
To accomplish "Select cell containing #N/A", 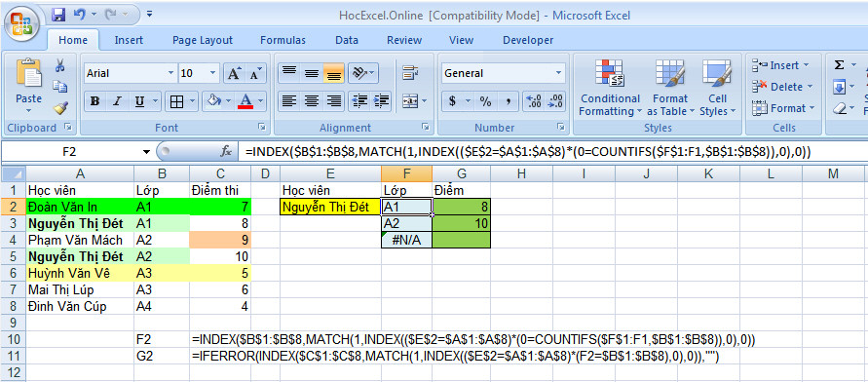I will 406,240.
